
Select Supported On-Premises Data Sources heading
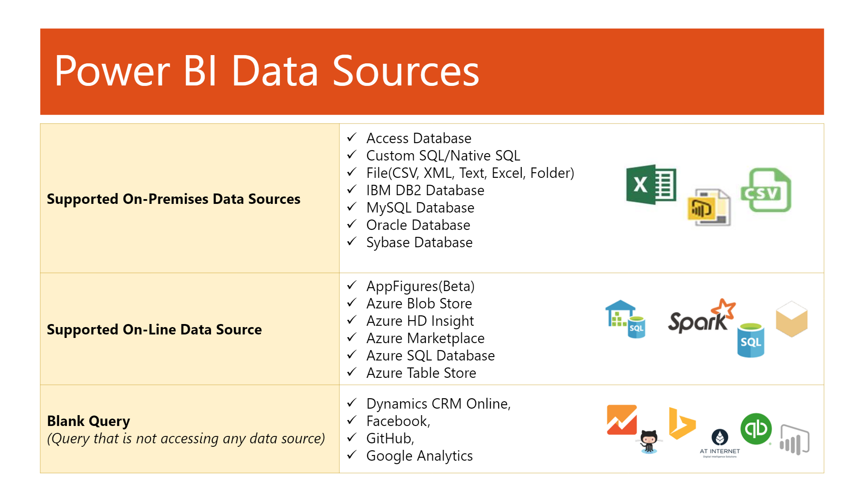[174, 199]
